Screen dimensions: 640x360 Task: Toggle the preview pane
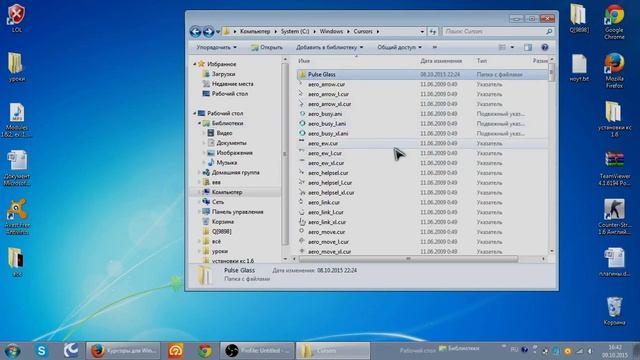pyautogui.click(x=528, y=47)
